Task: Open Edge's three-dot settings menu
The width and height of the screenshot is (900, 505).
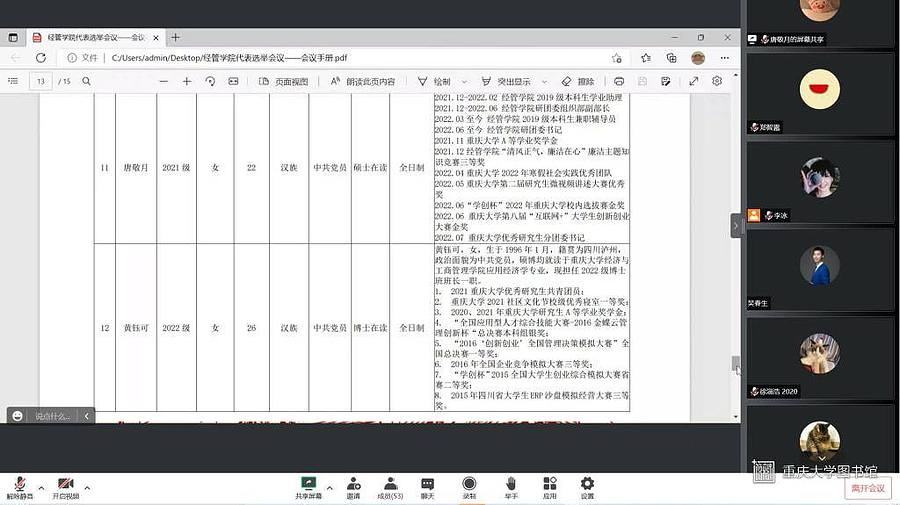Action: tap(724, 58)
